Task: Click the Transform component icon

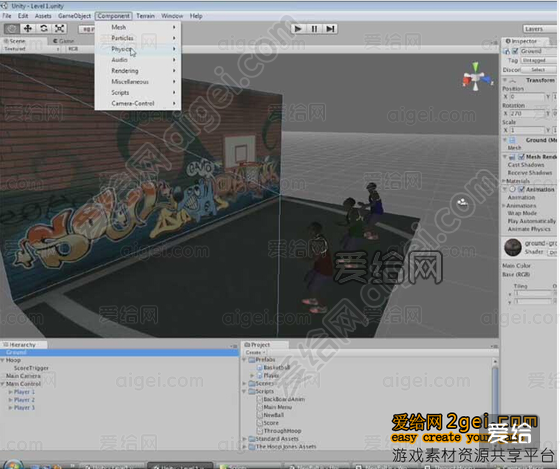Action: (512, 80)
